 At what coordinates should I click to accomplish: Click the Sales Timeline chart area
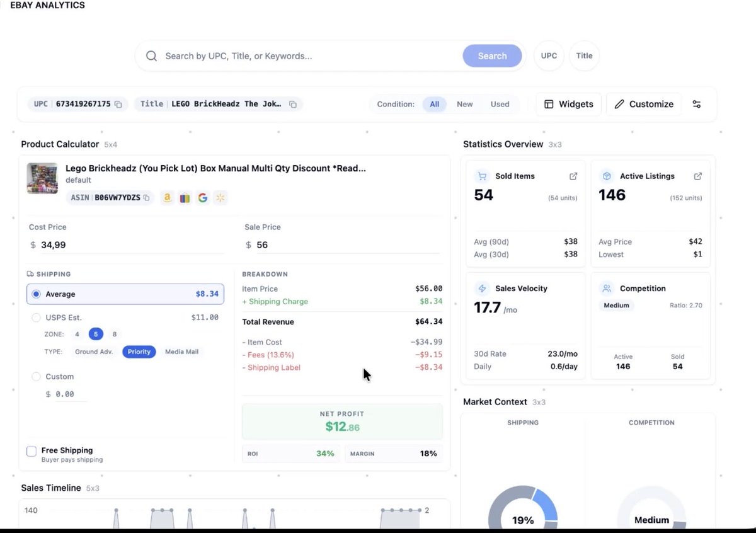click(x=234, y=513)
